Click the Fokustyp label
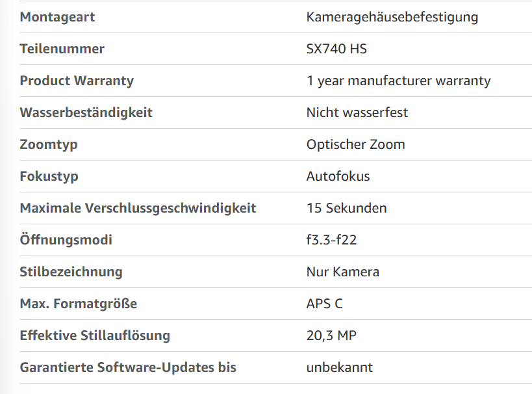 49,177
